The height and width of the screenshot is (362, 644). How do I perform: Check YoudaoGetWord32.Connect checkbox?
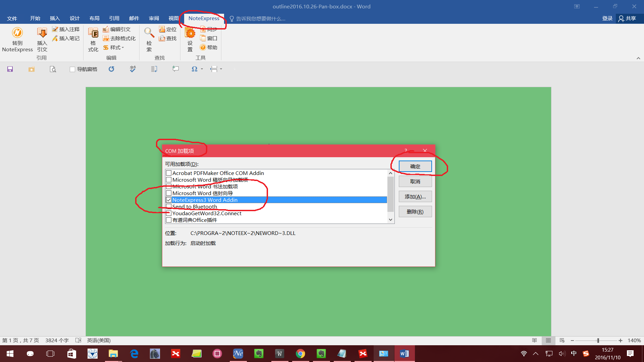pos(169,214)
